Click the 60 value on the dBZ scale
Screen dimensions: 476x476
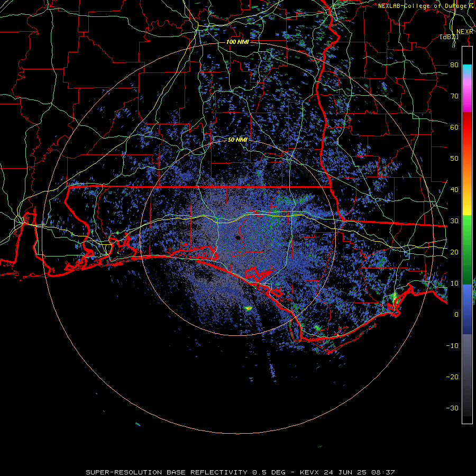point(454,127)
